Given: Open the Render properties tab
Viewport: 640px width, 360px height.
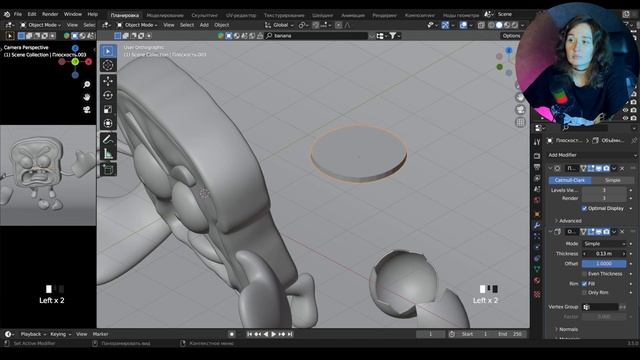Looking at the screenshot, I should (x=537, y=156).
